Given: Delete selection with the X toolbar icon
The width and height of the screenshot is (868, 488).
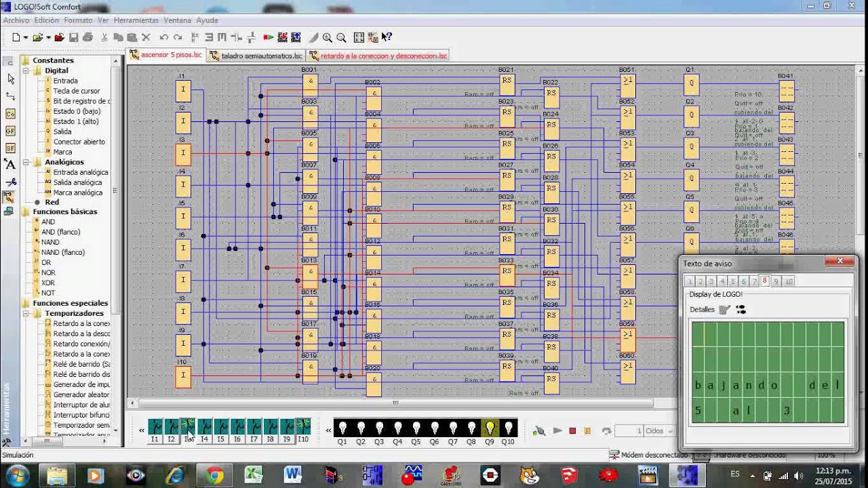Looking at the screenshot, I should click(146, 38).
